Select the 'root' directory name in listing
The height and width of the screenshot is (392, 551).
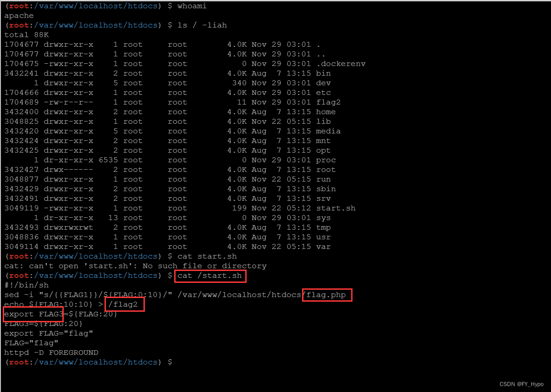pos(325,170)
